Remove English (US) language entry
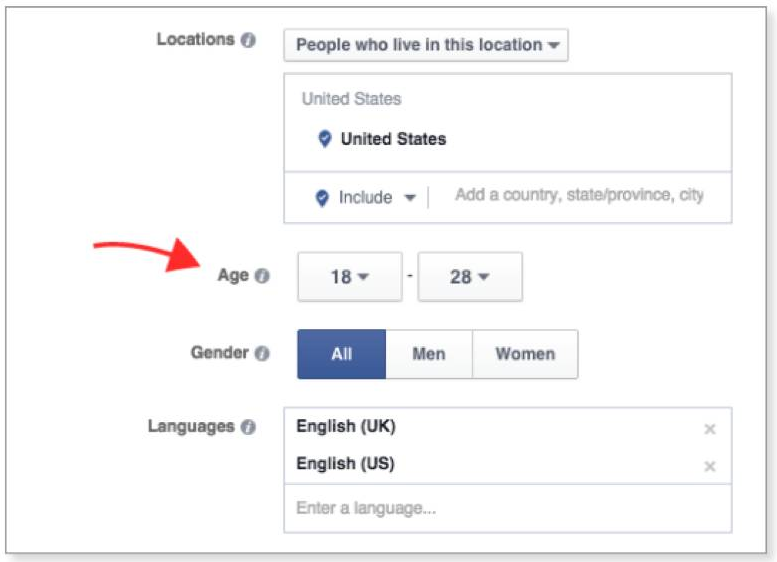777x562 pixels. coord(710,466)
